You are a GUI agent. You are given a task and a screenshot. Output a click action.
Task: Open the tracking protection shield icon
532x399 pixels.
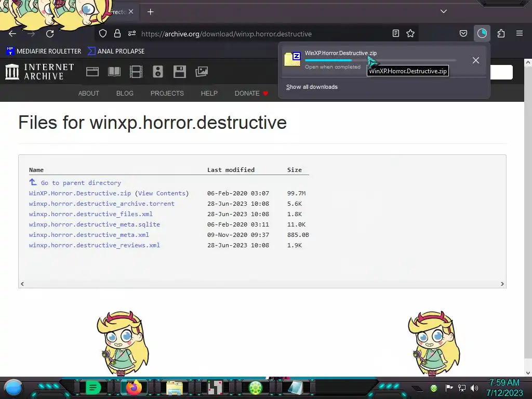(103, 33)
